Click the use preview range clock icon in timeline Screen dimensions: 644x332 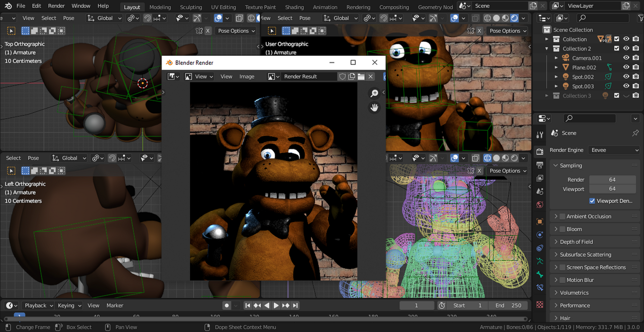(x=442, y=305)
